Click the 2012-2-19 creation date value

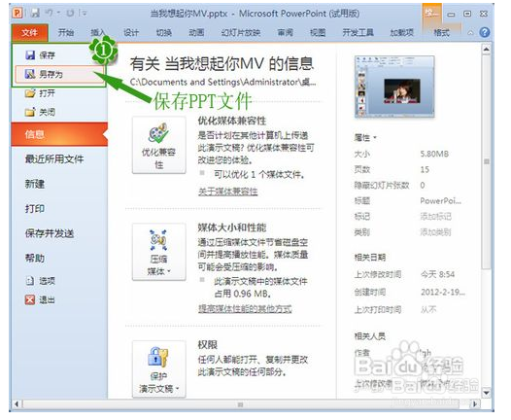pyautogui.click(x=443, y=293)
